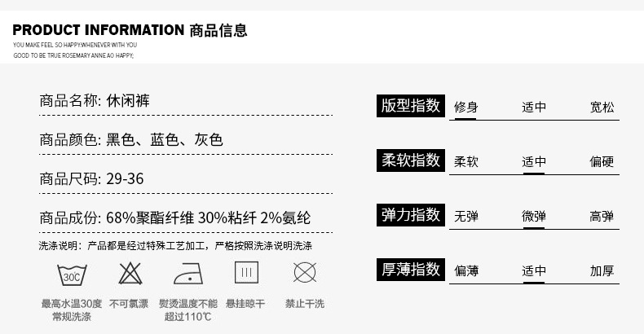Screen dimensions: 644x334
Task: Click the product name 休闲裤 text
Action: (128, 101)
